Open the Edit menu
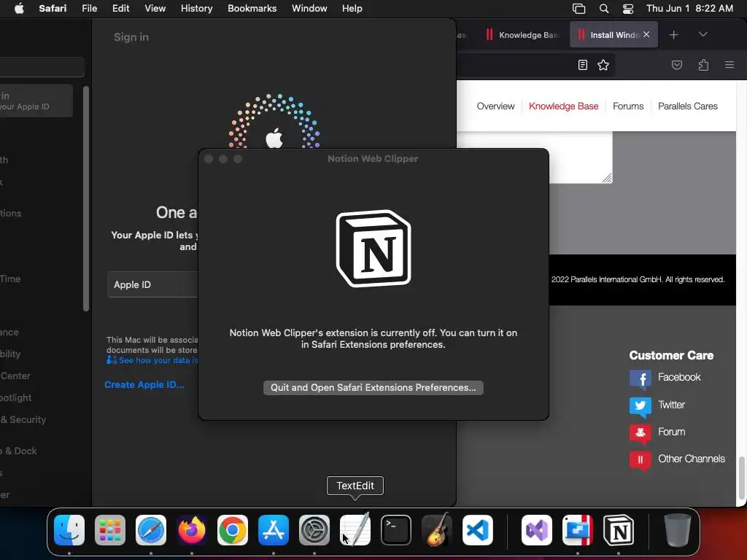Viewport: 747px width, 560px height. 120,9
